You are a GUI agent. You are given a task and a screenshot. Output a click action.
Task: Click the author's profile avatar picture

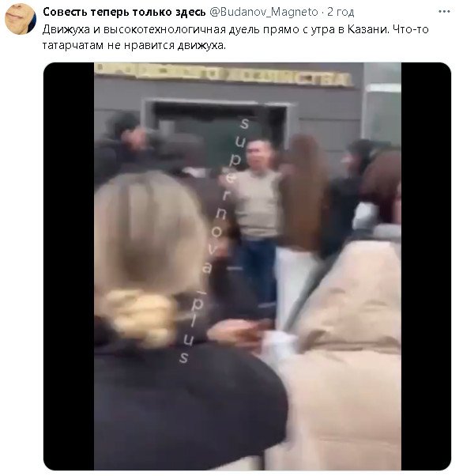pos(21,19)
